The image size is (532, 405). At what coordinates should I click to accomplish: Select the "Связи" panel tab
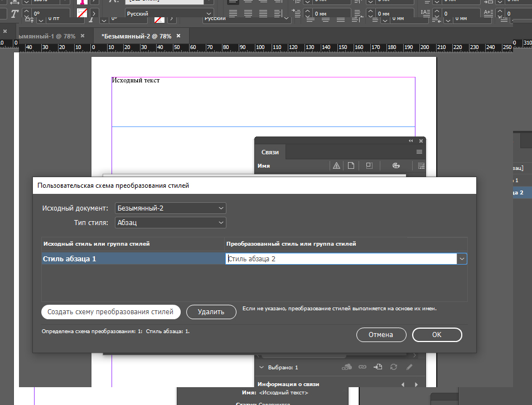pyautogui.click(x=270, y=152)
